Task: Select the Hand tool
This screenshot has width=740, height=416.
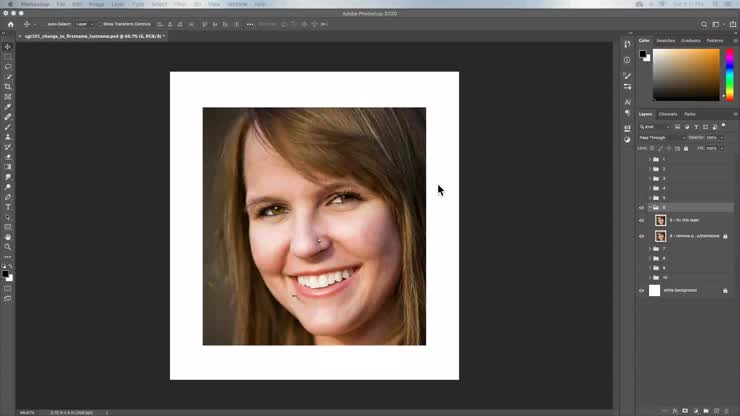Action: point(8,237)
